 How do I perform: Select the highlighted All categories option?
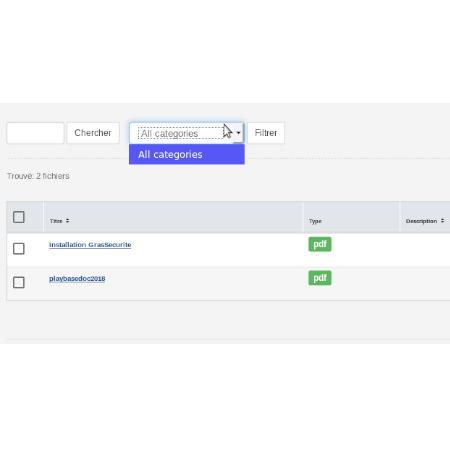(x=187, y=154)
